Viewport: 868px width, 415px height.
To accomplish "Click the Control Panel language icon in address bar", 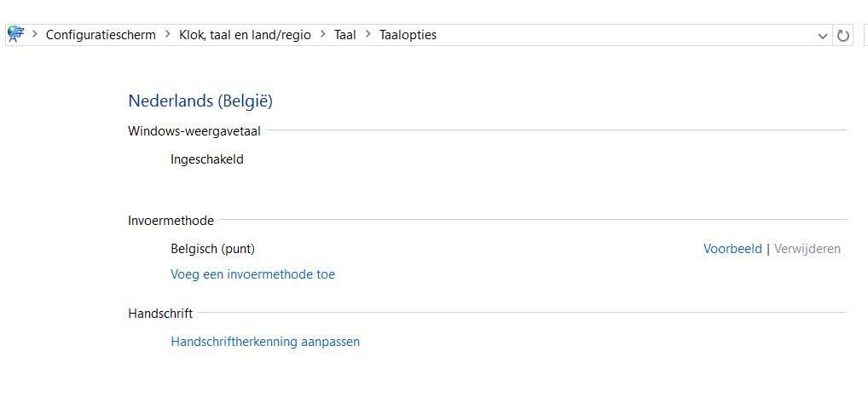I will [x=16, y=35].
